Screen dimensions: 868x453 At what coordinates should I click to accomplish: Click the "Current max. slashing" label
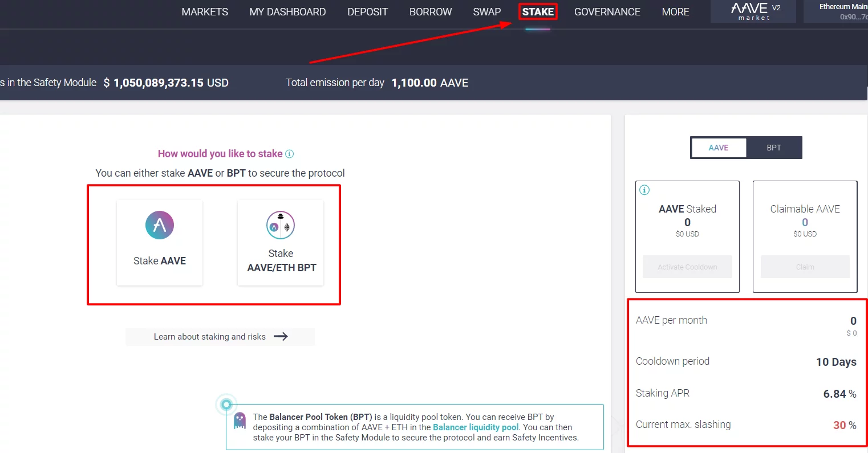pyautogui.click(x=683, y=425)
